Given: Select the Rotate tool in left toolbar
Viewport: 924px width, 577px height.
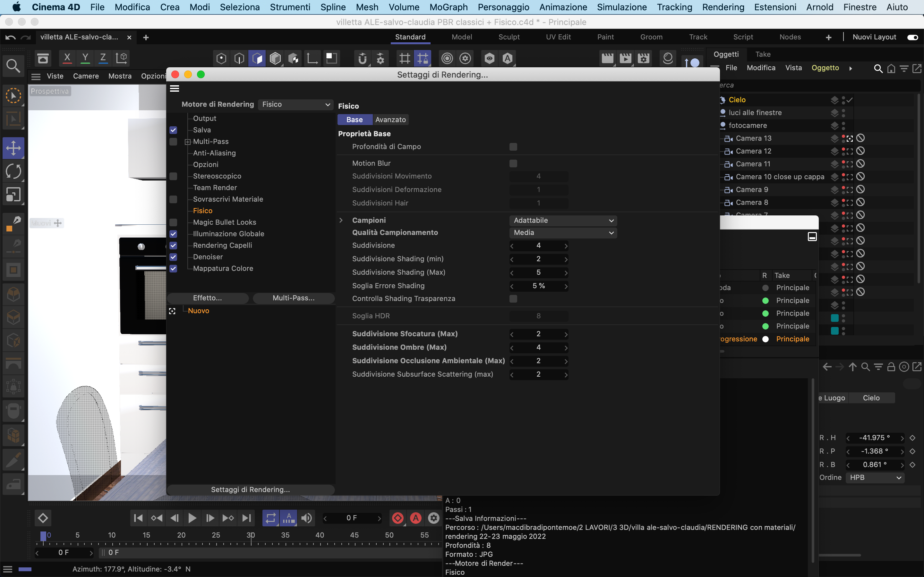Looking at the screenshot, I should click(13, 171).
